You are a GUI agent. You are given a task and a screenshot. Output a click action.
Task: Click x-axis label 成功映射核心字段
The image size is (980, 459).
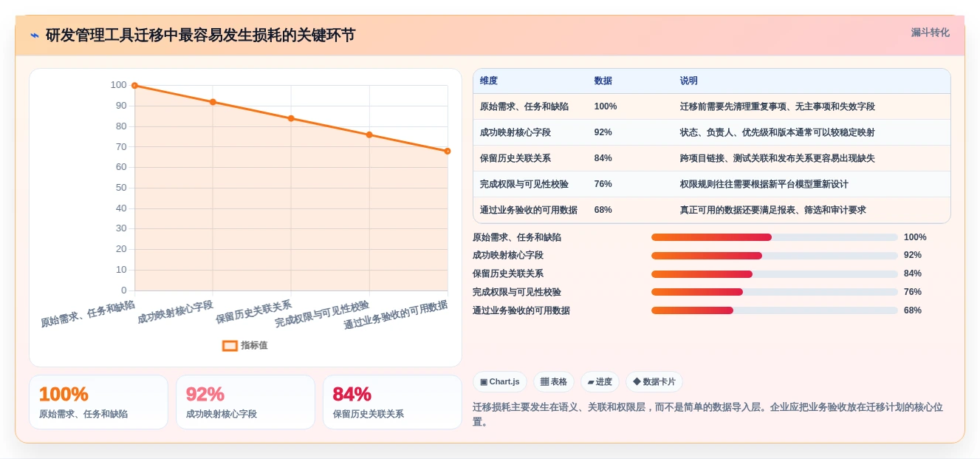click(175, 312)
